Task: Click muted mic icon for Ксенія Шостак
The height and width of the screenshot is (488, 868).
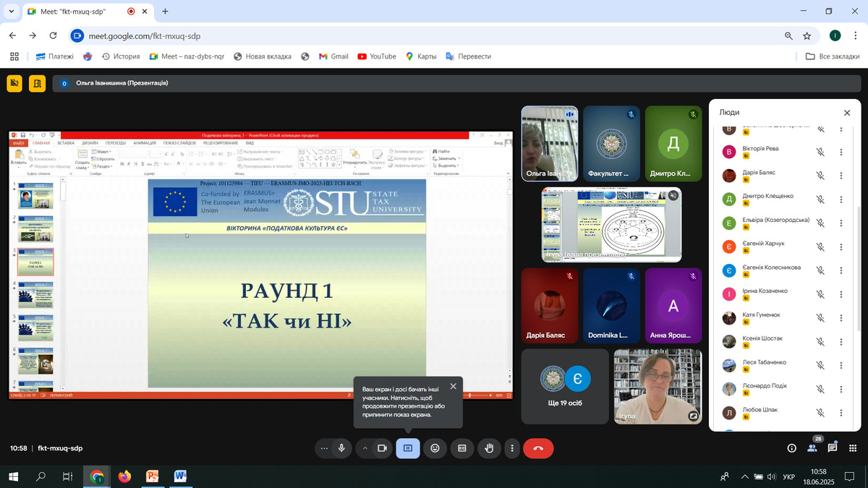Action: [x=821, y=341]
